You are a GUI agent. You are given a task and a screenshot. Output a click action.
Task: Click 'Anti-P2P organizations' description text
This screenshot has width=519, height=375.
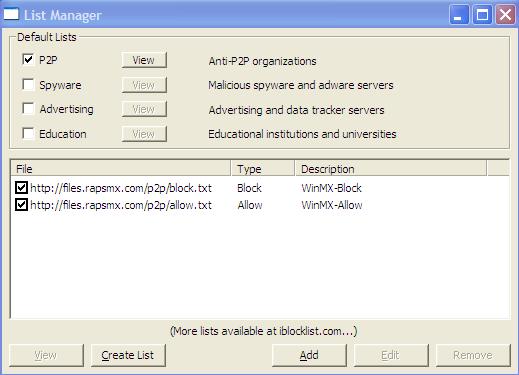262,61
